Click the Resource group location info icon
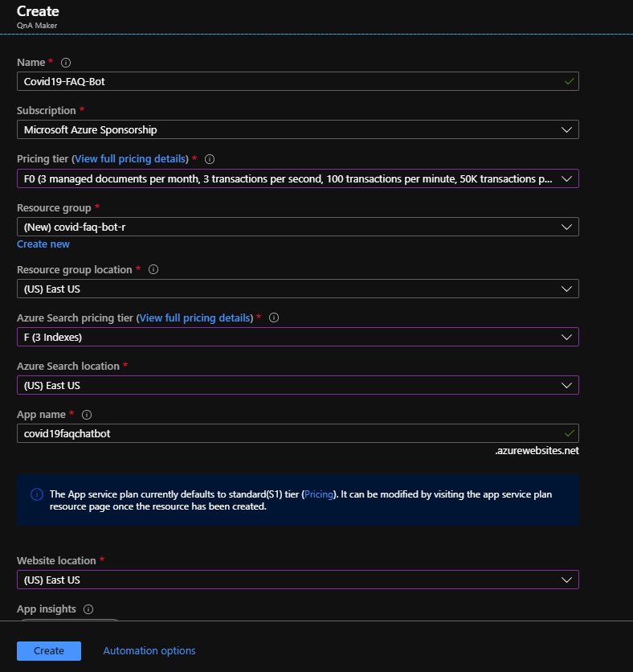The height and width of the screenshot is (672, 633). click(153, 269)
